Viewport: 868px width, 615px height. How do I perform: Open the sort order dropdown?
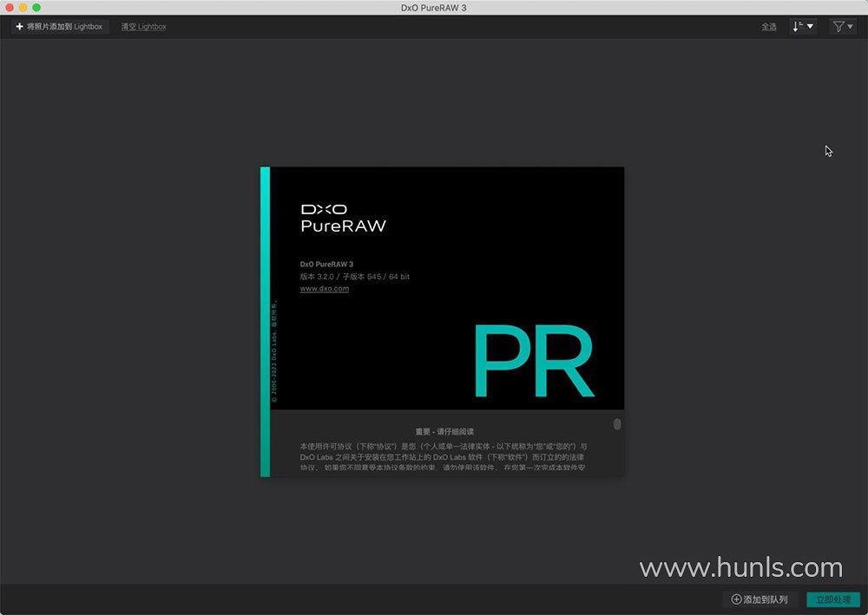coord(803,27)
